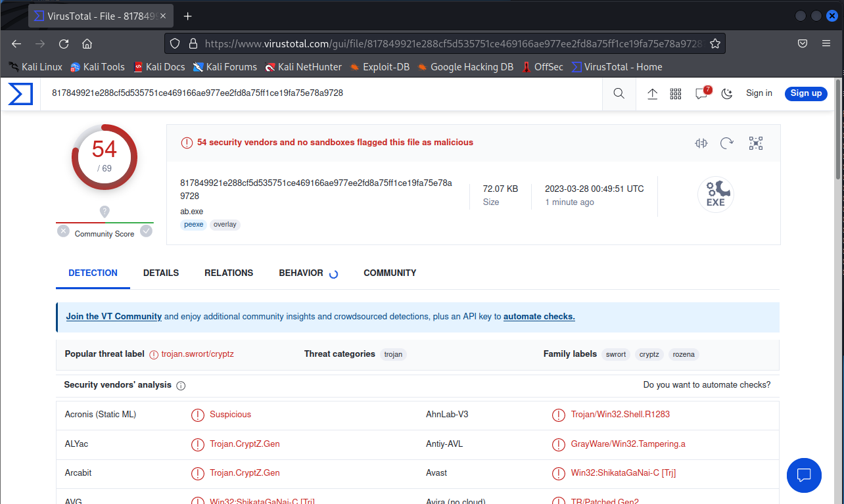Click the EXE file type icon
This screenshot has height=504, width=844.
click(x=715, y=195)
